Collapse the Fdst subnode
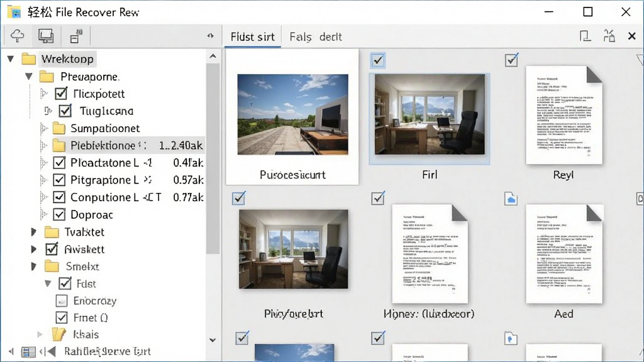Screen dimensions: 644x362 pyautogui.click(x=48, y=283)
